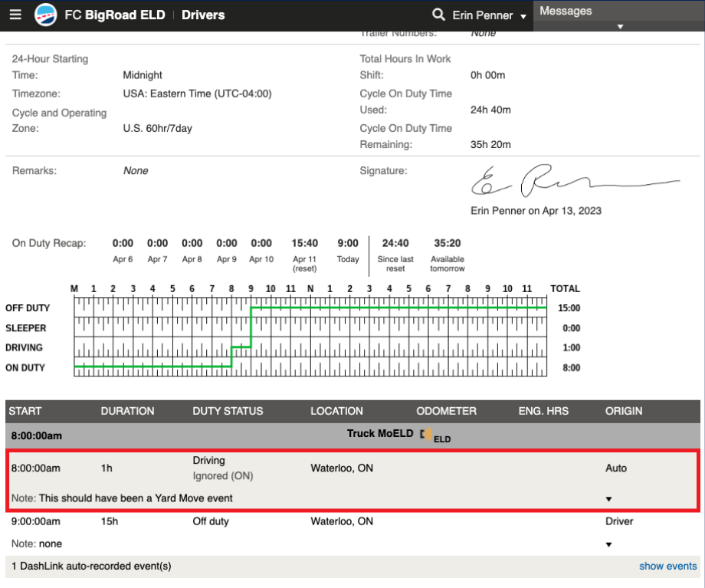Click the ELD device icon beside Truck MoELD
The width and height of the screenshot is (705, 588).
(x=426, y=434)
